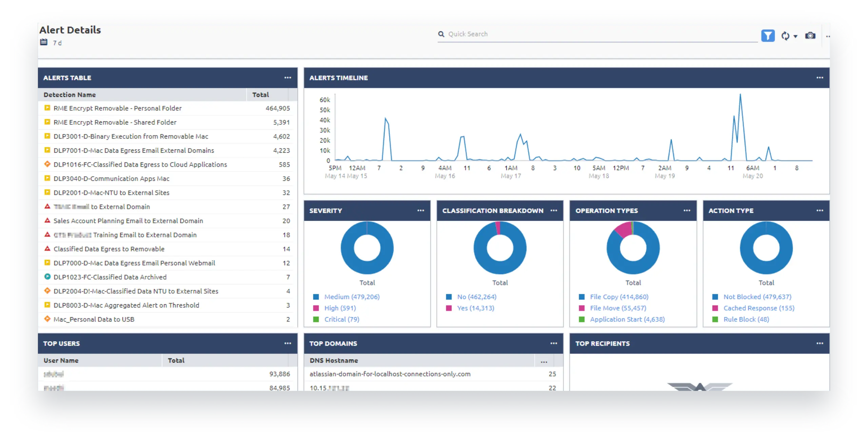Screen dimensions: 868x444
Task: Click blue Not Blocked legend color swatch
Action: pos(715,297)
